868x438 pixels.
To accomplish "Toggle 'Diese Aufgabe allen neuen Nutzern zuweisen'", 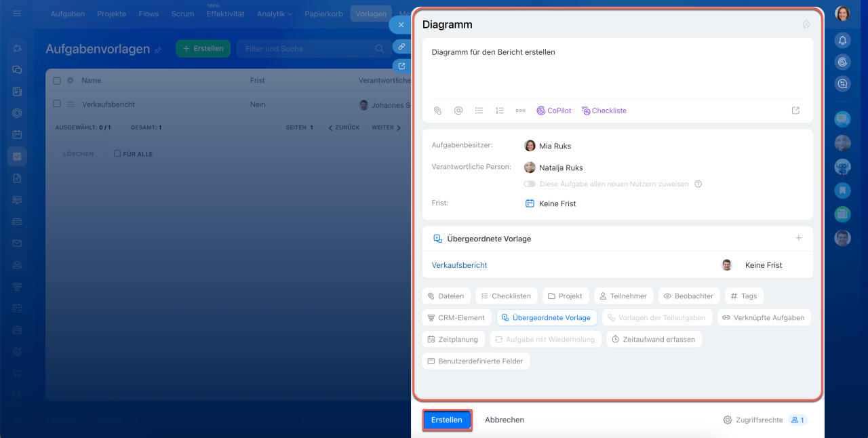I will (530, 184).
